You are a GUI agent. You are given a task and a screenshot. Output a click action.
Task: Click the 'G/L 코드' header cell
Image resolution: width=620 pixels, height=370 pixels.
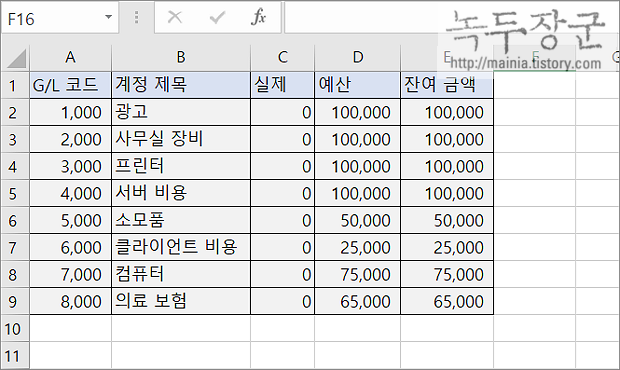click(x=70, y=85)
